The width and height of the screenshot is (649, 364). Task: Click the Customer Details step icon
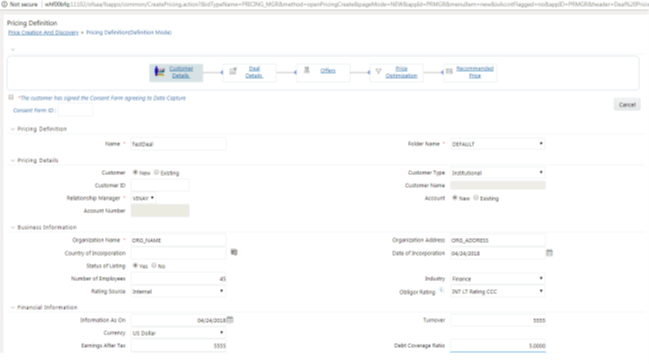tap(159, 72)
